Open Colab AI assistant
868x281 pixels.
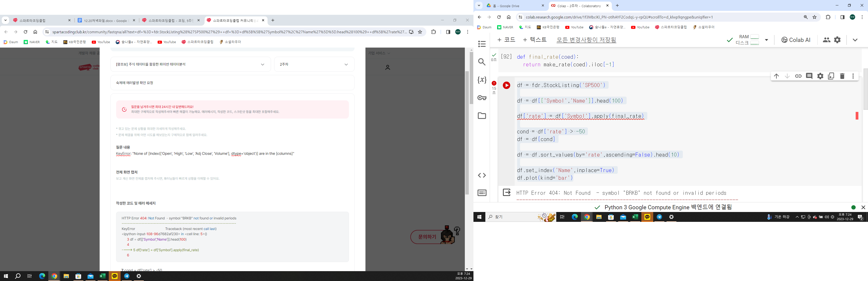[x=796, y=40]
